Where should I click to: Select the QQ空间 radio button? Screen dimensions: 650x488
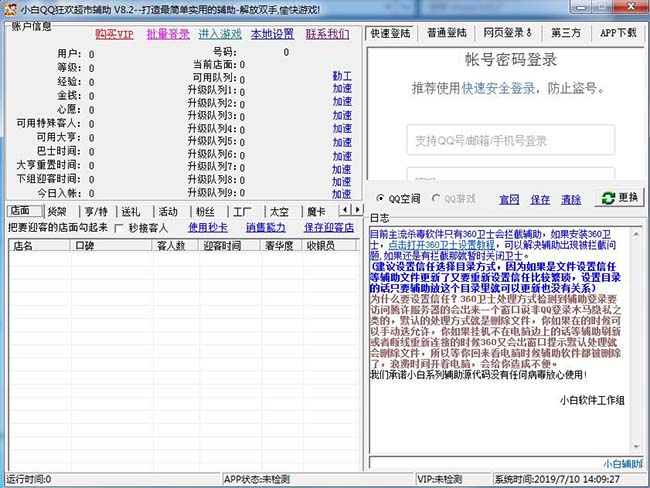[x=380, y=199]
